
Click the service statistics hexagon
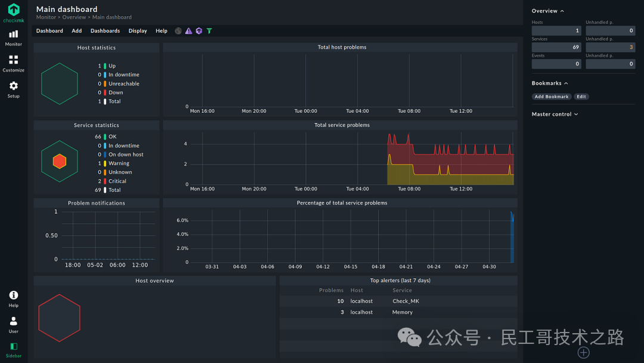[60, 161]
